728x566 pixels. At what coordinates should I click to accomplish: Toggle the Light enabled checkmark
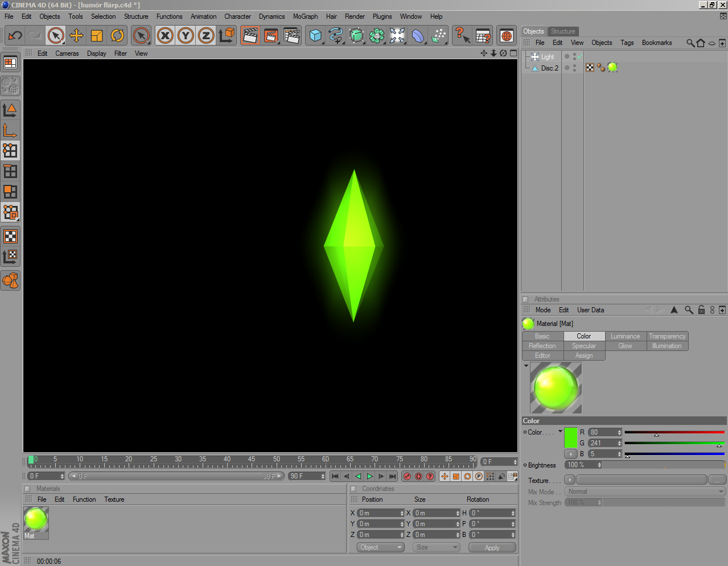(579, 57)
